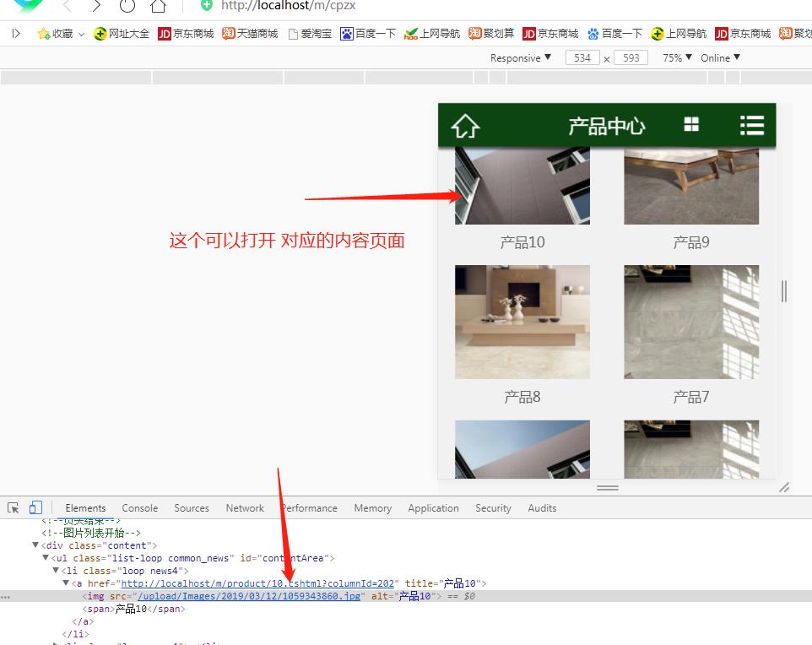Click the viewport bottom resize handle
The height and width of the screenshot is (645, 812).
click(x=608, y=487)
